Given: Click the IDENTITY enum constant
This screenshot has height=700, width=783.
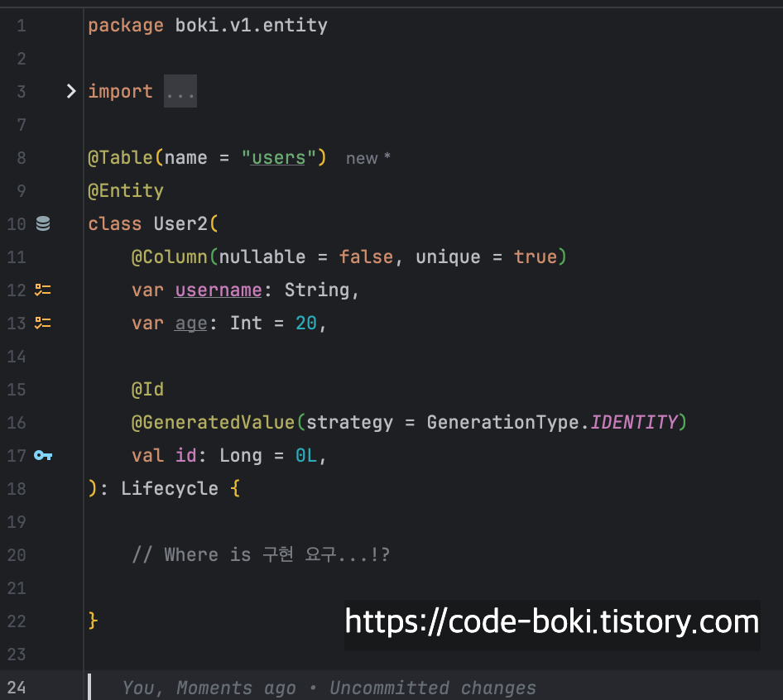Looking at the screenshot, I should (x=634, y=422).
